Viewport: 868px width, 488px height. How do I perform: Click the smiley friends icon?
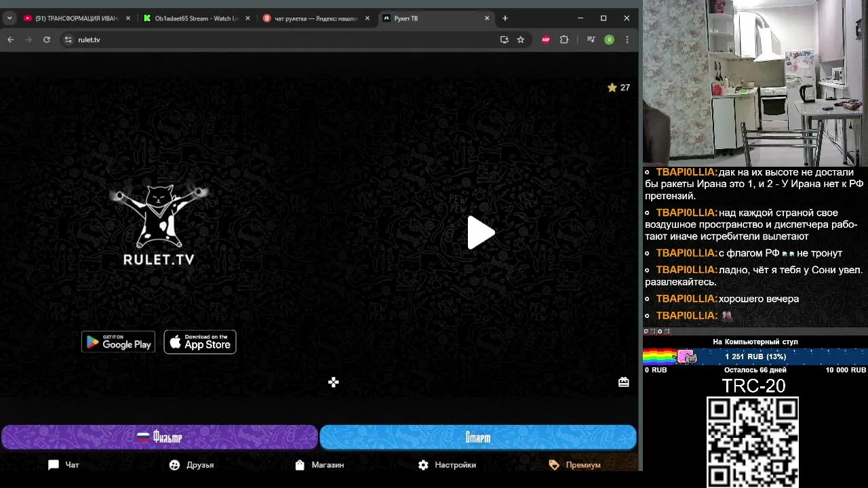[174, 465]
